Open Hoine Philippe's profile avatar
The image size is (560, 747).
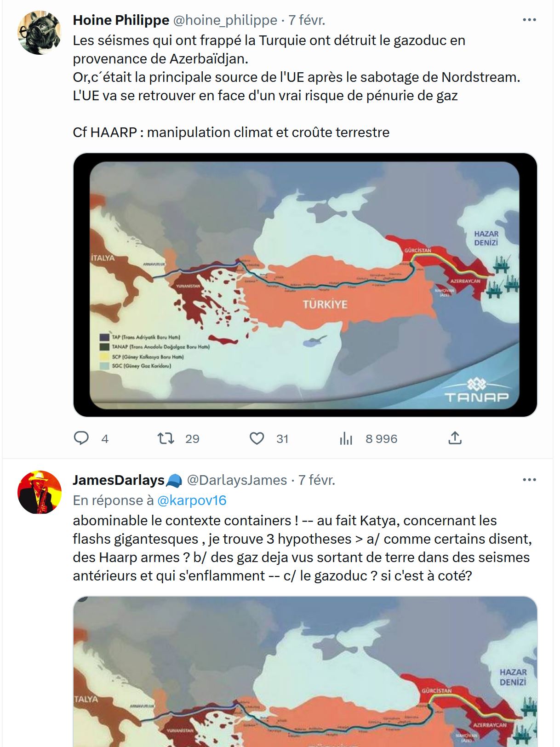pyautogui.click(x=39, y=33)
